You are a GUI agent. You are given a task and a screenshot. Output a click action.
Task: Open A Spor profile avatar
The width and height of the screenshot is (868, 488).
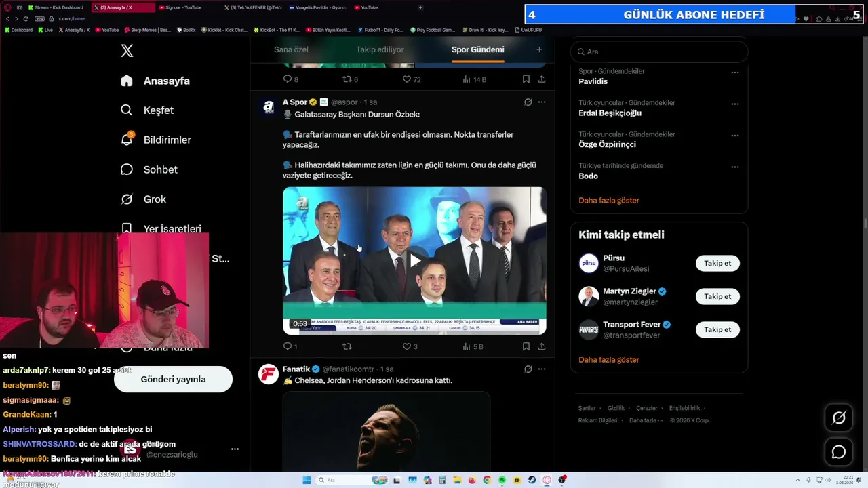click(269, 107)
